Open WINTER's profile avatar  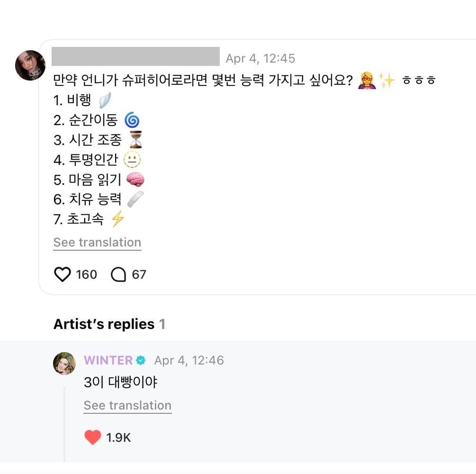(64, 363)
